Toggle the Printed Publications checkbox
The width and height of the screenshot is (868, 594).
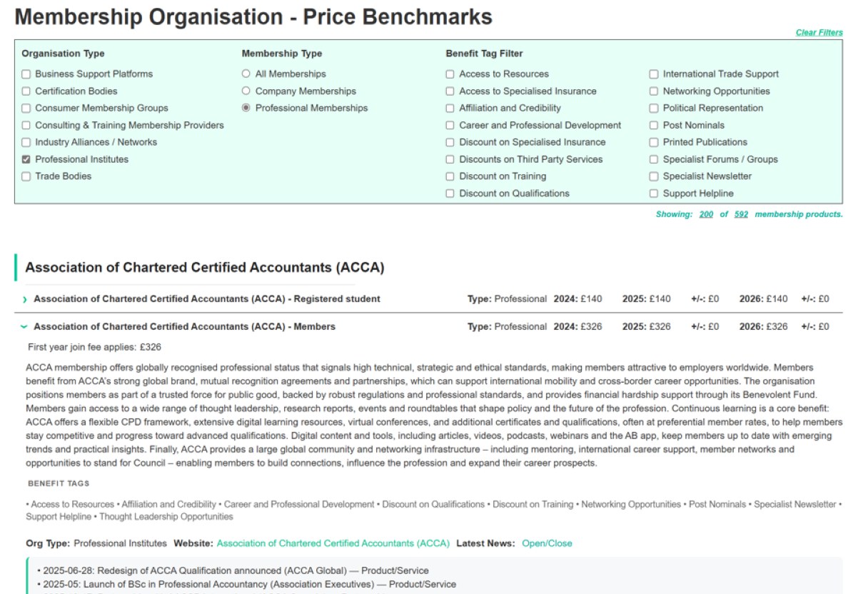click(x=654, y=143)
